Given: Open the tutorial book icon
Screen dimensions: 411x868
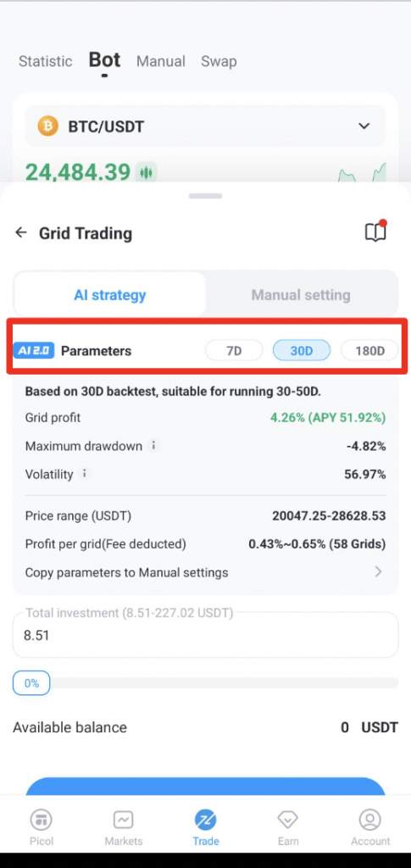Looking at the screenshot, I should 375,232.
